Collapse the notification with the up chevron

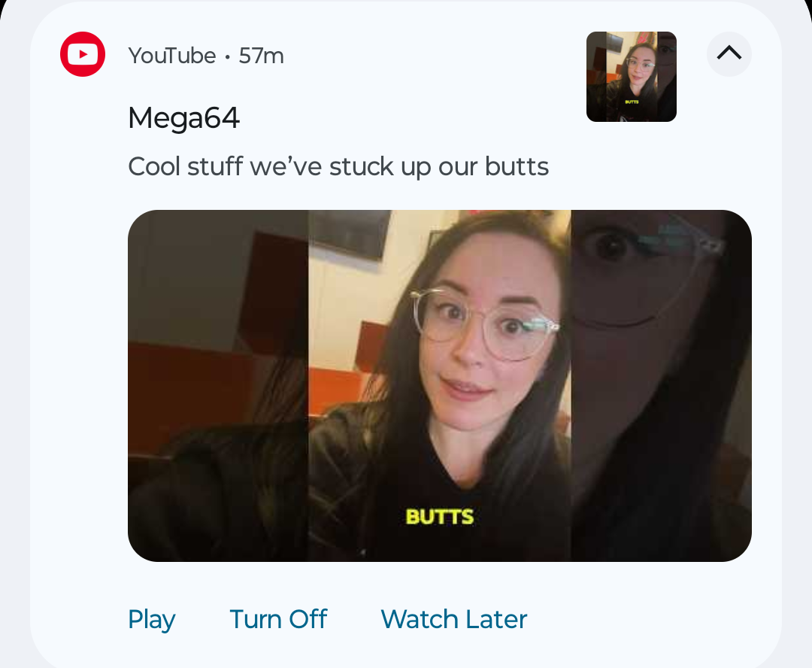pyautogui.click(x=729, y=54)
